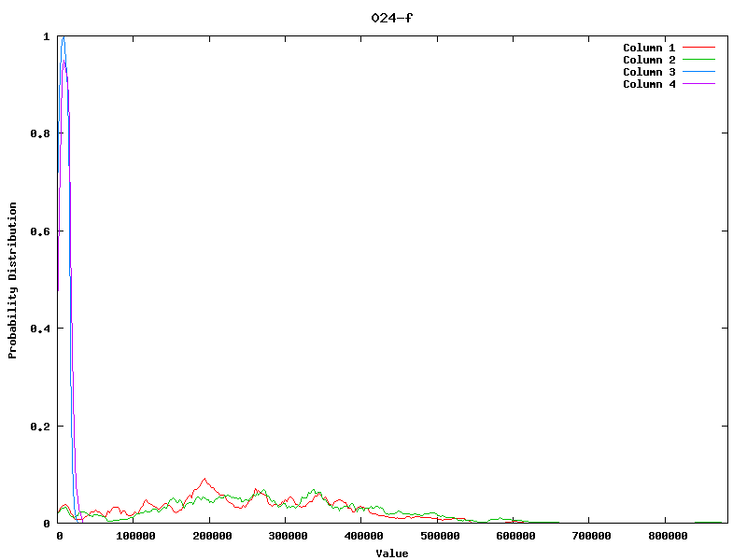Click the red curve peak near 200000
The image size is (747, 560).
[x=204, y=479]
